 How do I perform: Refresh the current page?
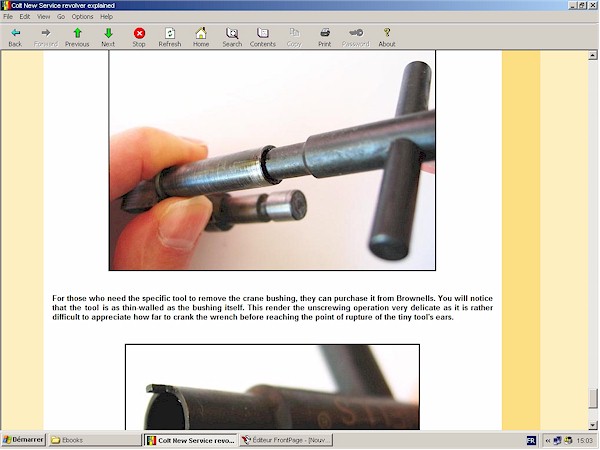tap(170, 37)
